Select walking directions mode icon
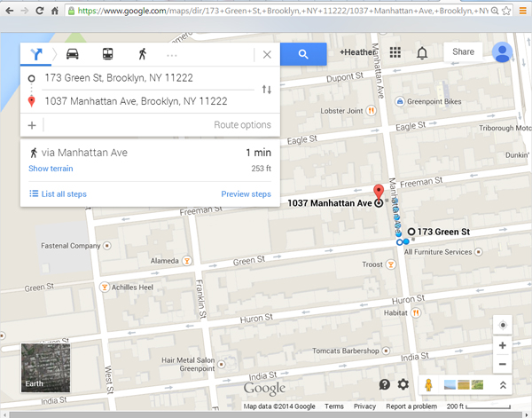Image resolution: width=532 pixels, height=418 pixels. coord(142,54)
